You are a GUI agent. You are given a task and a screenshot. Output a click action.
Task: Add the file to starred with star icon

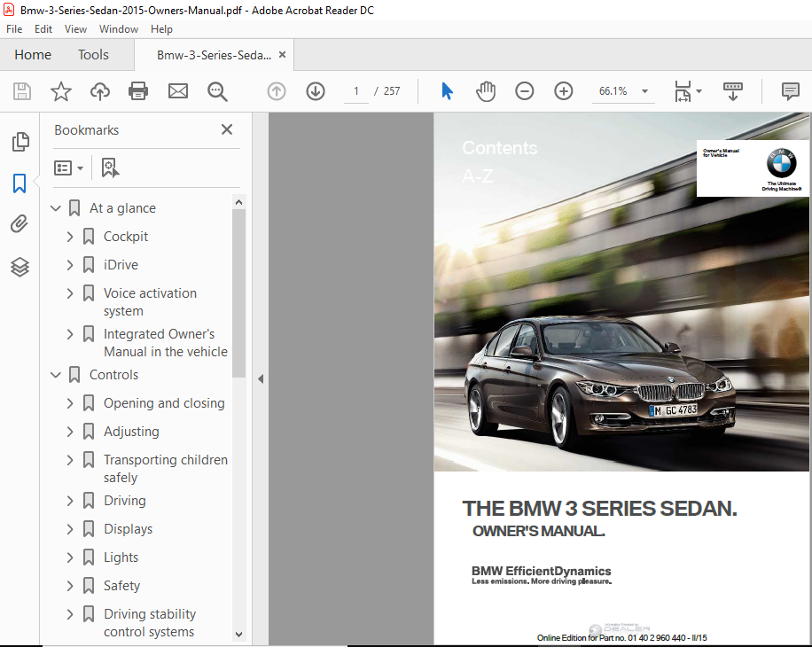tap(61, 91)
